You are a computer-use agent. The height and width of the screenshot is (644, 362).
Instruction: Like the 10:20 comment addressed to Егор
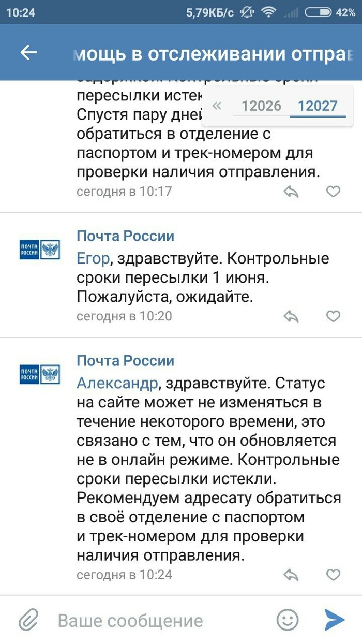pyautogui.click(x=334, y=316)
